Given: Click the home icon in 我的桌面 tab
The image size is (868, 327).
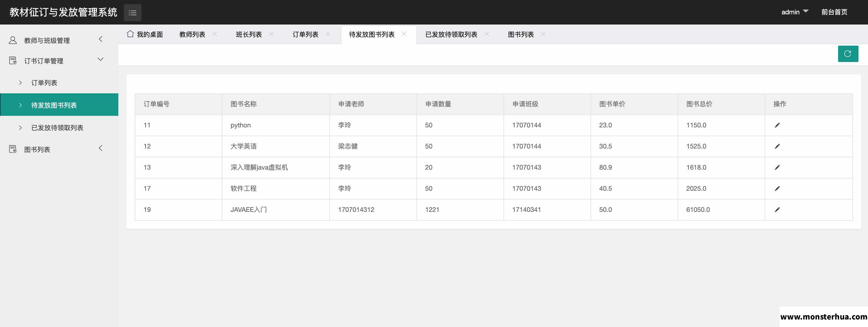Looking at the screenshot, I should coord(130,34).
